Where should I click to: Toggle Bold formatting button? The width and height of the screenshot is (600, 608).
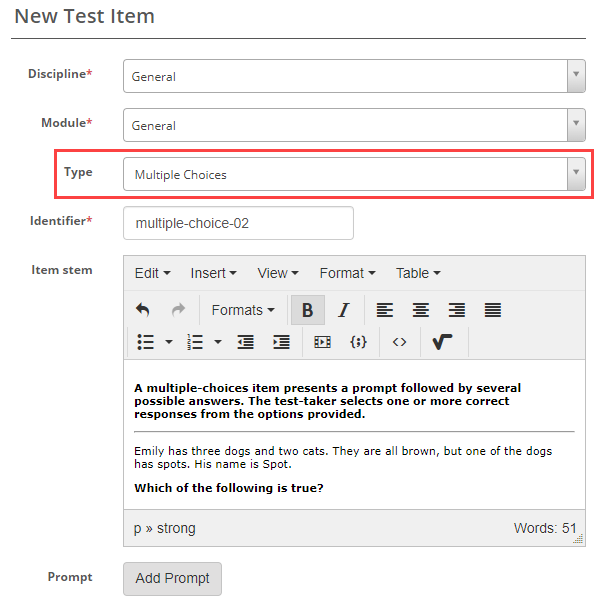click(307, 310)
